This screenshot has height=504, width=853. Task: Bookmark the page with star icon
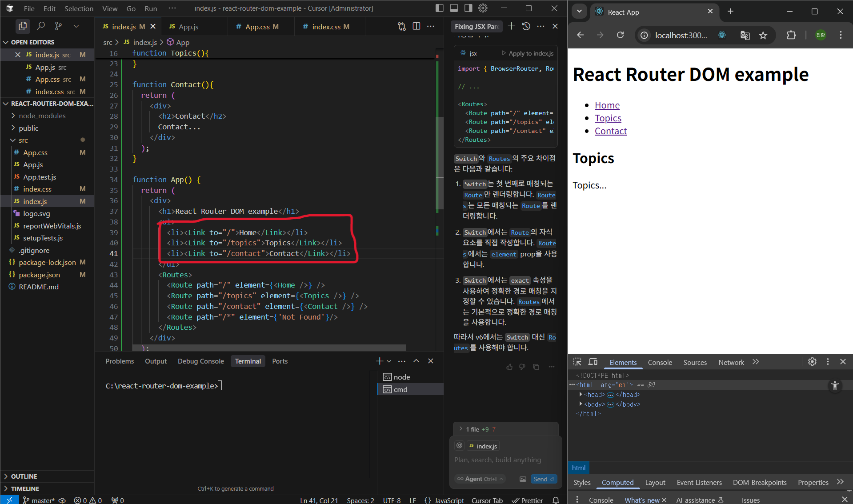coord(763,36)
